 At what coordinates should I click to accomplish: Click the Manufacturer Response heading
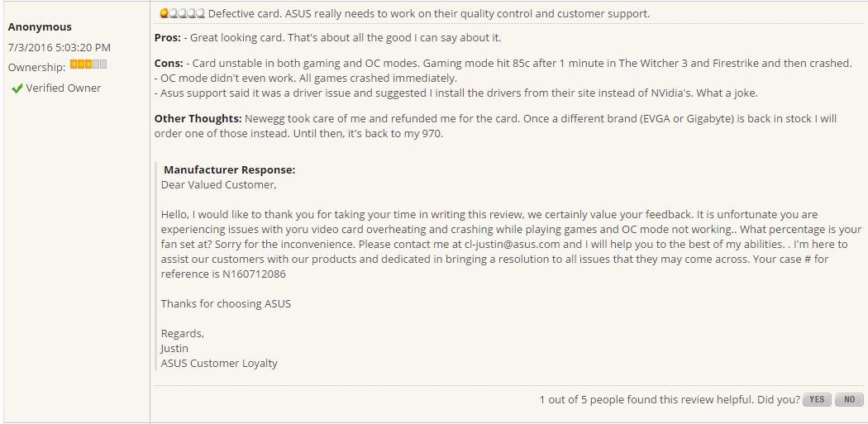point(229,170)
